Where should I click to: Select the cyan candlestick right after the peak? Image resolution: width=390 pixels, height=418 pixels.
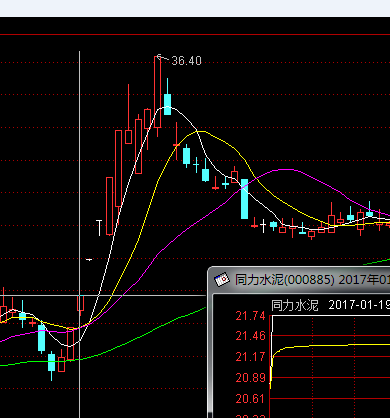click(167, 100)
